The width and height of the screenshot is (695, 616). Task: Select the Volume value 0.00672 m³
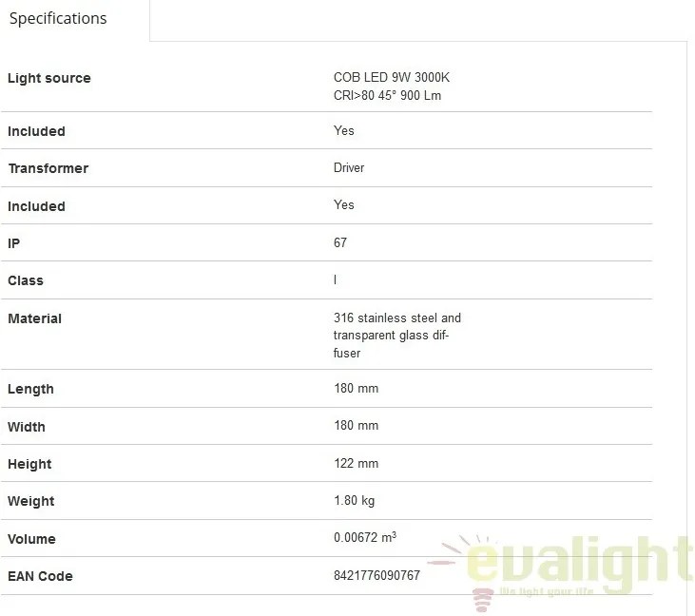[x=365, y=537]
